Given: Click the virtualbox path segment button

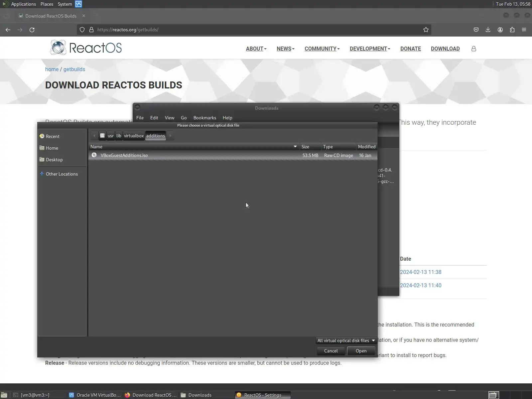Looking at the screenshot, I should [134, 136].
